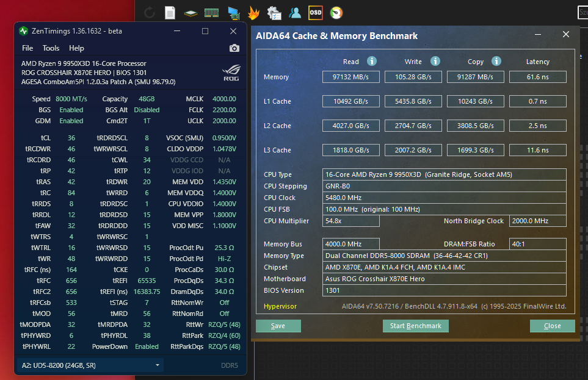Take a screenshot with ZenTimings camera icon
The height and width of the screenshot is (380, 588).
(234, 48)
